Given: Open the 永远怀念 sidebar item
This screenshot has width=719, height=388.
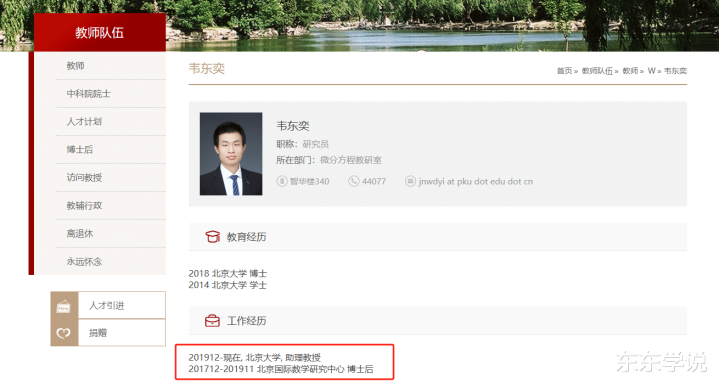Looking at the screenshot, I should (84, 261).
